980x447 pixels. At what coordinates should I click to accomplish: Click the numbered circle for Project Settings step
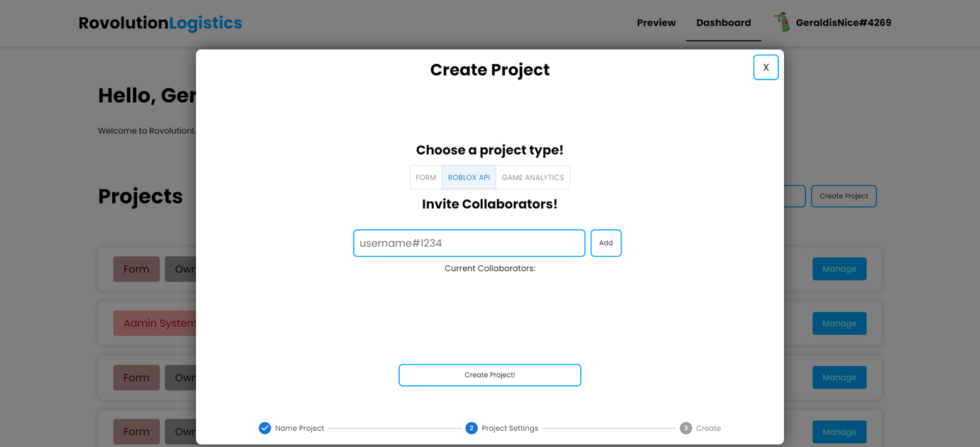pos(472,428)
